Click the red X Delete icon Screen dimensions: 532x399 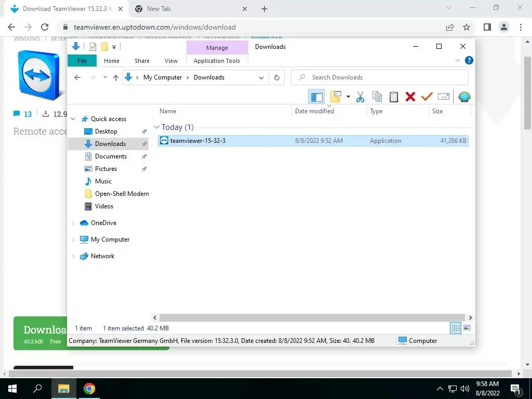tap(410, 97)
